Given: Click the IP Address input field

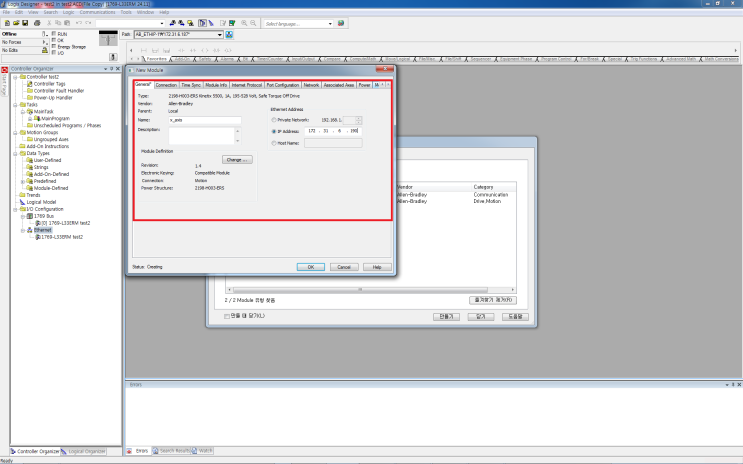Looking at the screenshot, I should pos(333,131).
